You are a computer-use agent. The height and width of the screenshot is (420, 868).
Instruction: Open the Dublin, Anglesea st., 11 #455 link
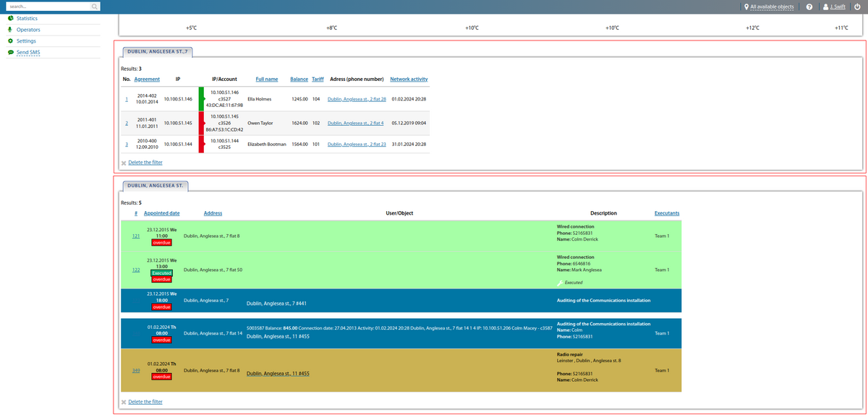pyautogui.click(x=277, y=374)
